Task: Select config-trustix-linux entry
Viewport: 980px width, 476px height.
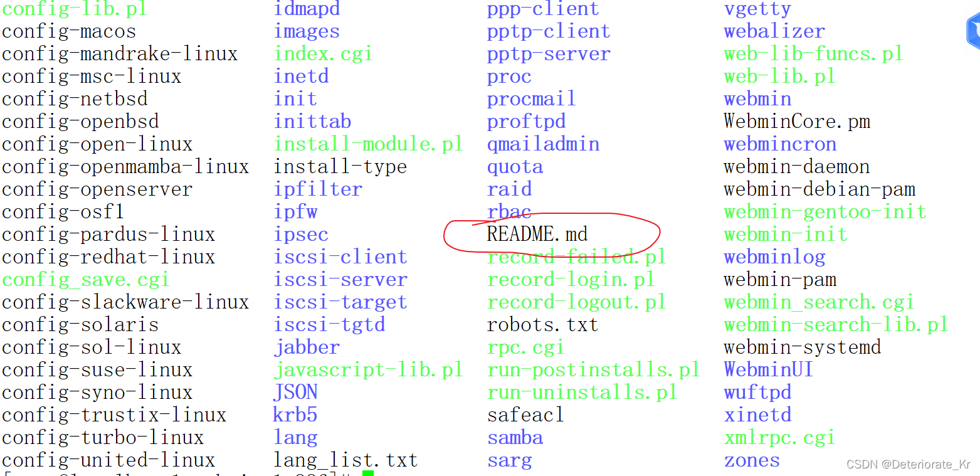Action: pos(114,415)
